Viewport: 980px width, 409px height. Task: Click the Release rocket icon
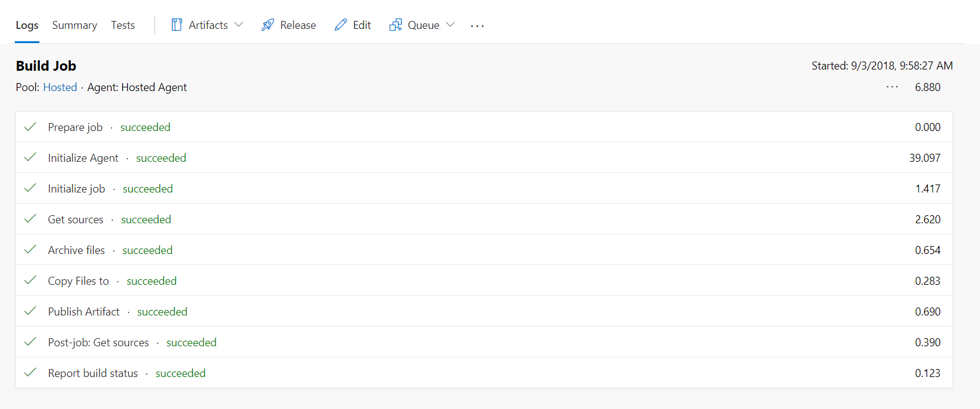(x=268, y=25)
